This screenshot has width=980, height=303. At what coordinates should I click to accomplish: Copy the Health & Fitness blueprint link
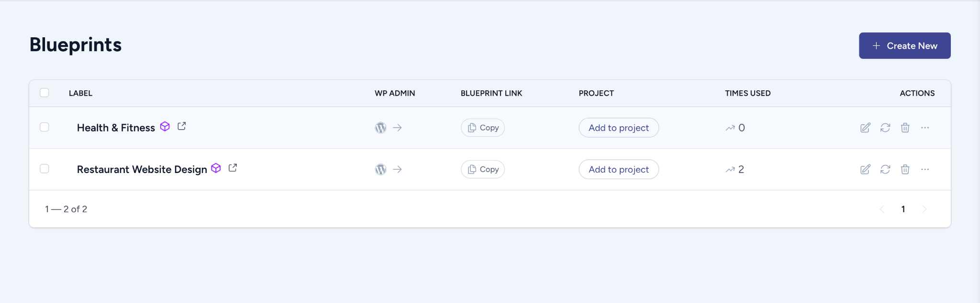coord(482,128)
